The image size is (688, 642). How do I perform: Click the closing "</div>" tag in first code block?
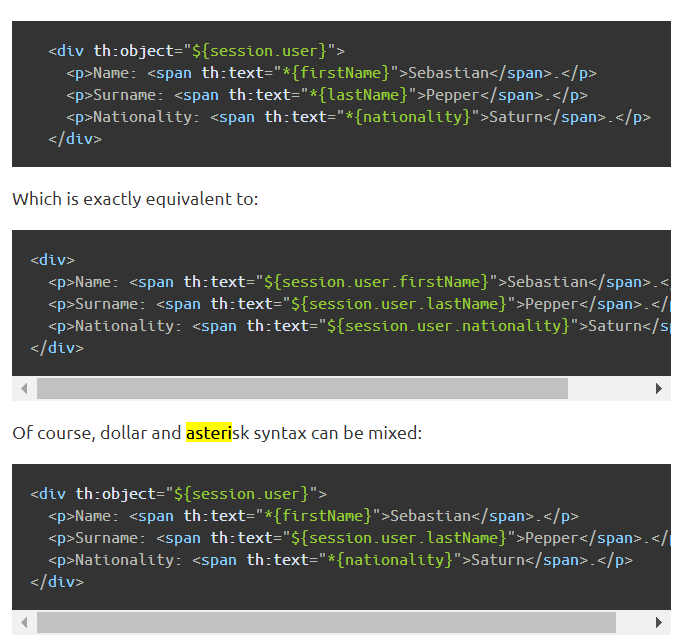click(75, 139)
